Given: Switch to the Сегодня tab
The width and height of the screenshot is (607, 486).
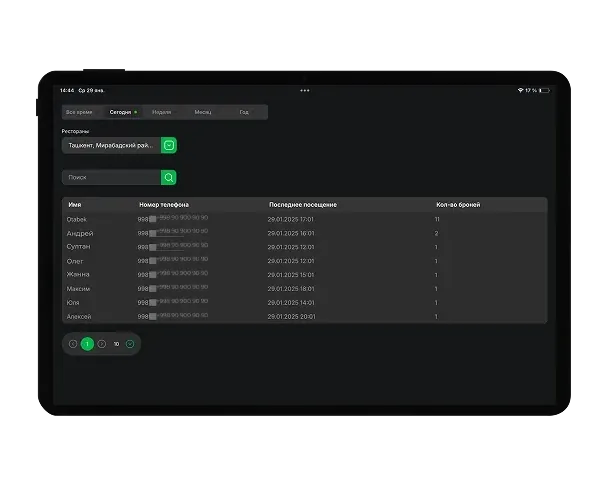Looking at the screenshot, I should pyautogui.click(x=123, y=112).
